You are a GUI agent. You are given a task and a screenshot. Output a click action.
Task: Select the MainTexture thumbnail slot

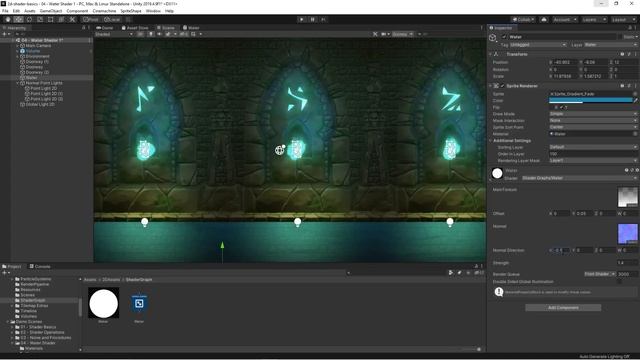click(x=627, y=197)
